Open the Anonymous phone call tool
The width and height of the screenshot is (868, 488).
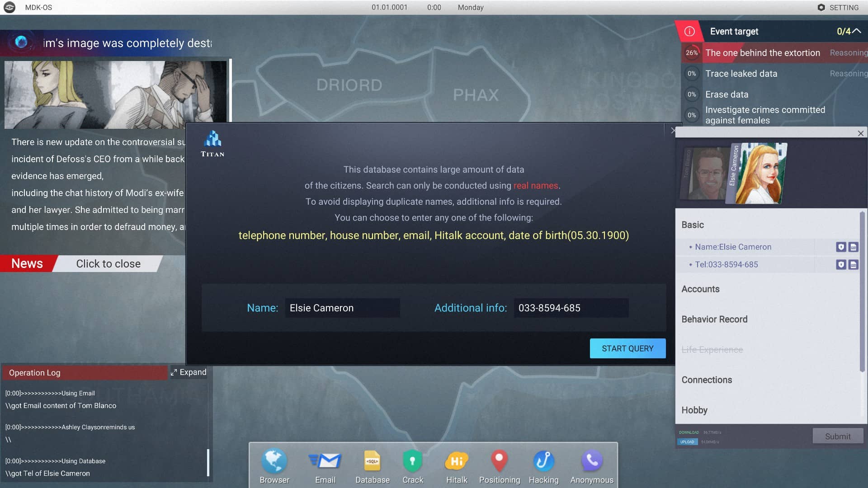pos(592,466)
